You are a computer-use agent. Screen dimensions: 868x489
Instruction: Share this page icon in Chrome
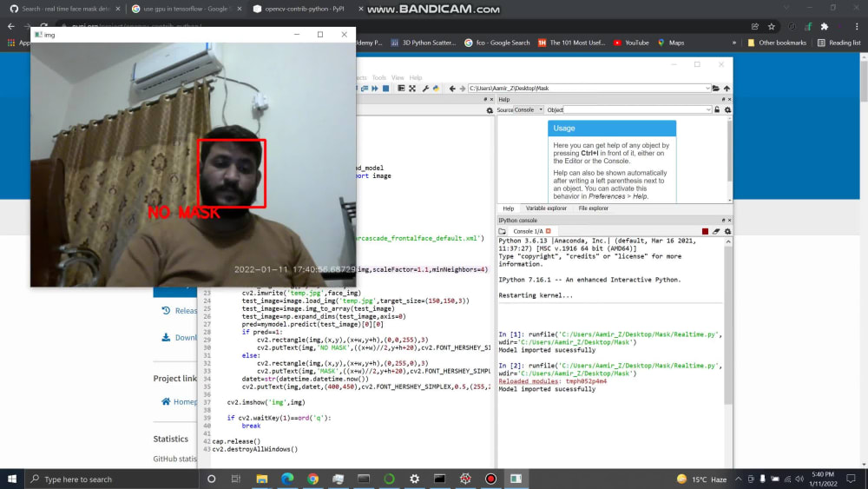(x=755, y=26)
